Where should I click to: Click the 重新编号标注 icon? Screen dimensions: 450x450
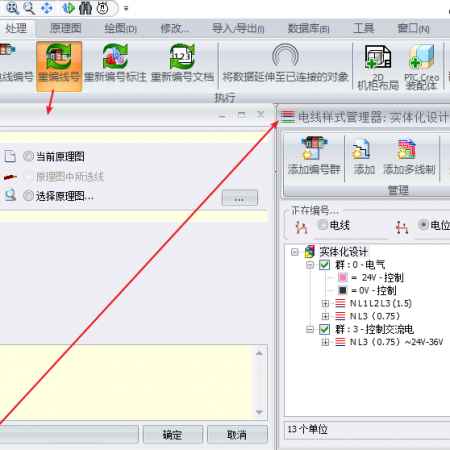coord(115,56)
